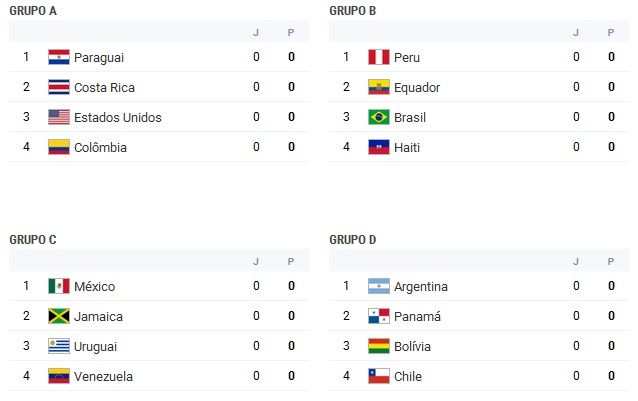The image size is (638, 401).
Task: Click the Panamá flag icon
Action: pos(378,316)
